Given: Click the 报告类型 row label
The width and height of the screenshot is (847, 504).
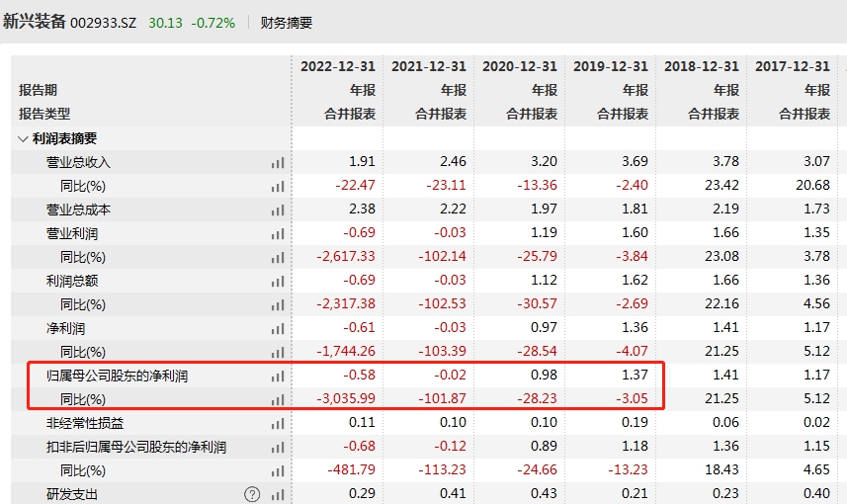Looking at the screenshot, I should coord(44,114).
